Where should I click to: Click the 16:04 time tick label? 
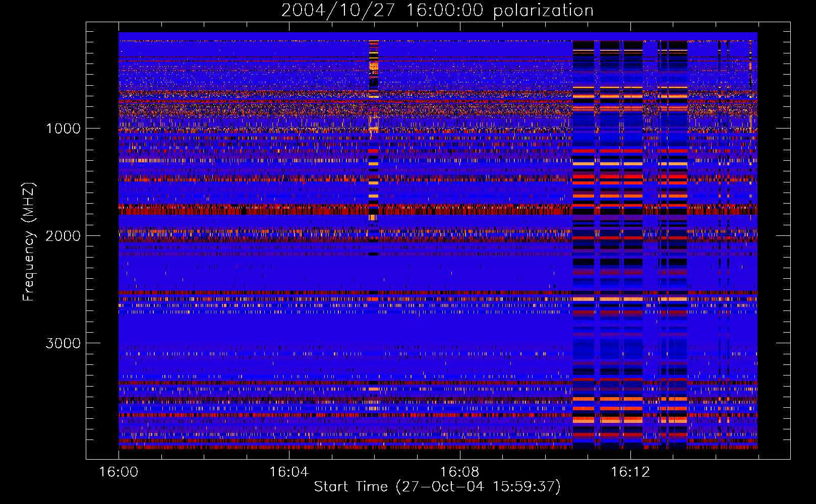tap(289, 472)
